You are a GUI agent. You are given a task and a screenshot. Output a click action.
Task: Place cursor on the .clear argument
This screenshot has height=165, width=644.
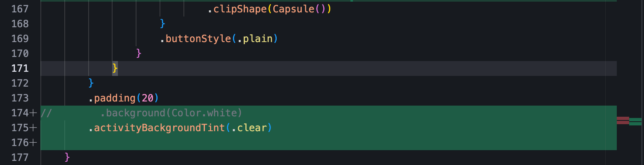(249, 128)
